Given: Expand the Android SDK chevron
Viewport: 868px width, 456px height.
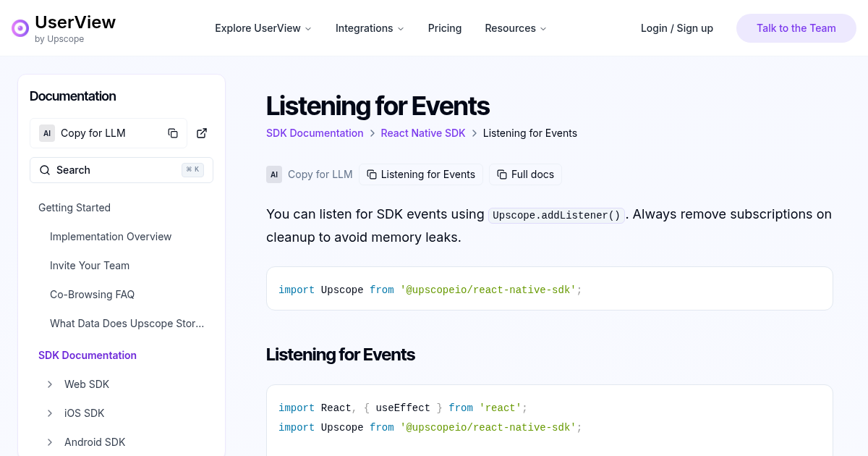Looking at the screenshot, I should click(50, 442).
